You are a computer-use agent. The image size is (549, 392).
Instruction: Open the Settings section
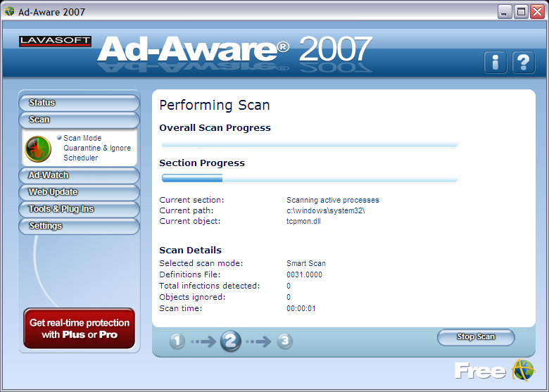pyautogui.click(x=79, y=226)
